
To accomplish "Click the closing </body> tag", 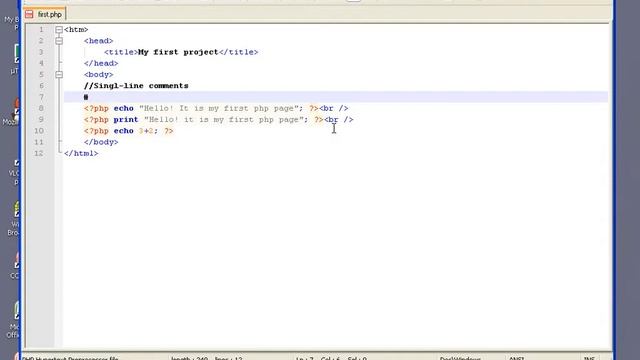I will tap(101, 142).
